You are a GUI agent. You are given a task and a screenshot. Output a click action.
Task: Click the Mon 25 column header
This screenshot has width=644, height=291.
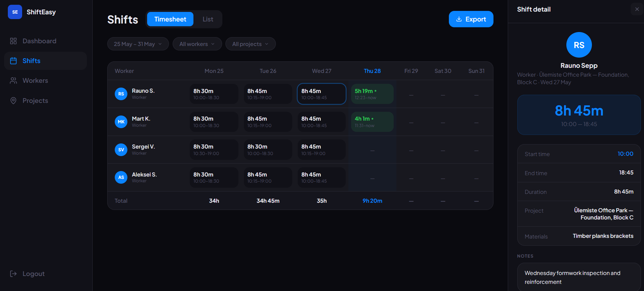(214, 71)
